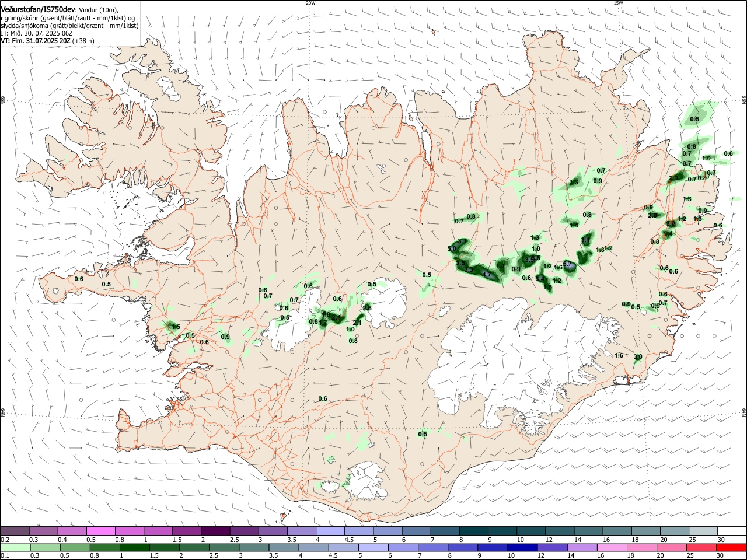Click the 0.4 label on the snow scale
The image size is (747, 560).
pyautogui.click(x=62, y=540)
